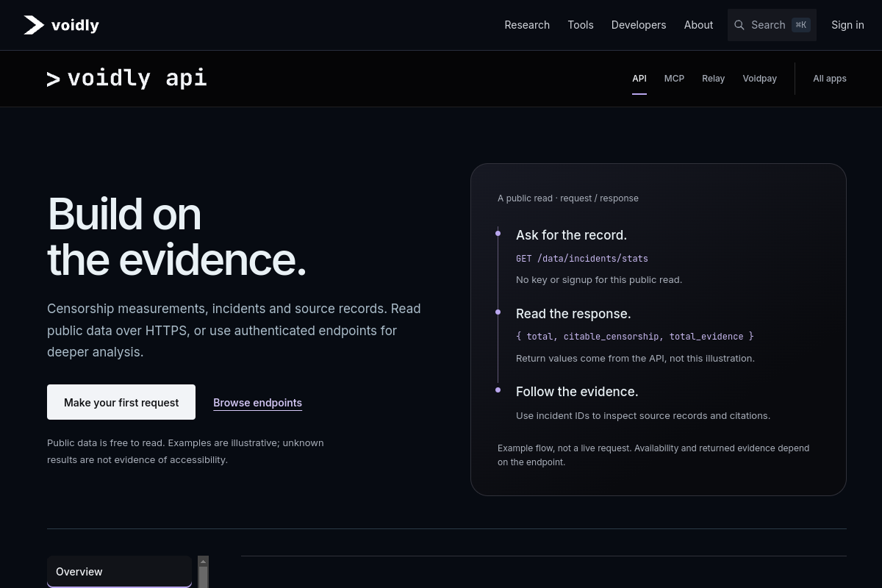Follow the Browse endpoints link
The image size is (882, 588).
click(x=257, y=403)
